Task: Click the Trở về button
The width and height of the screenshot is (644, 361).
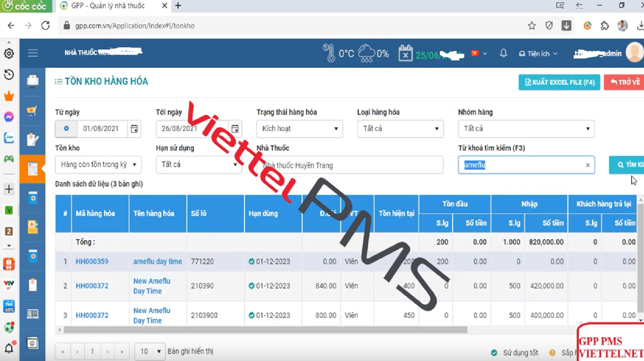Action: [625, 82]
